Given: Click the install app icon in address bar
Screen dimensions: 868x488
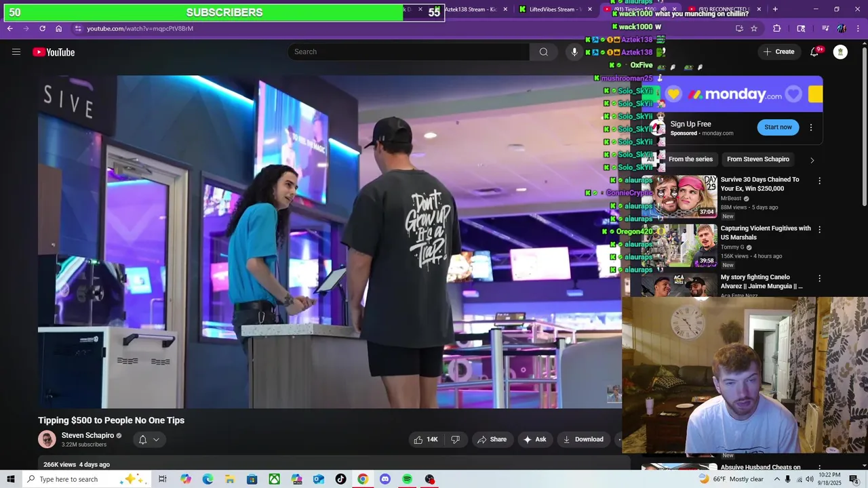Looking at the screenshot, I should [x=739, y=28].
